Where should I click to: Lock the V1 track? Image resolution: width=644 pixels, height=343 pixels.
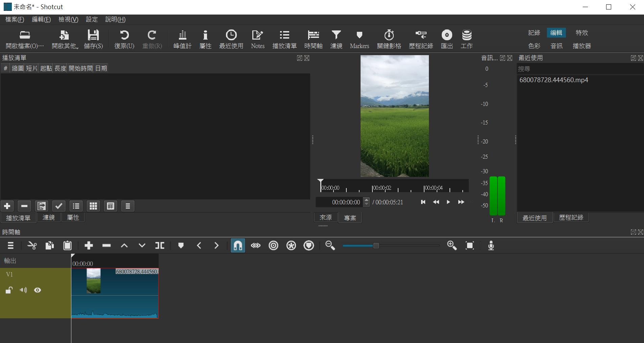pyautogui.click(x=9, y=290)
